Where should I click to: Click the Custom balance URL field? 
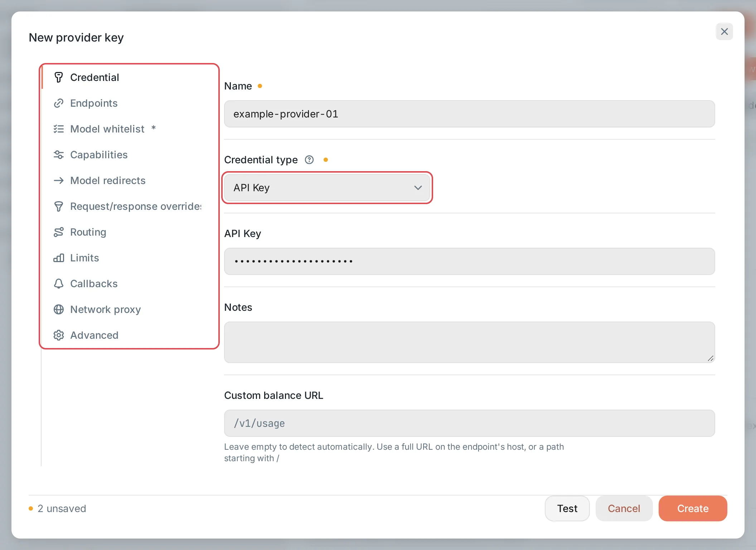470,423
